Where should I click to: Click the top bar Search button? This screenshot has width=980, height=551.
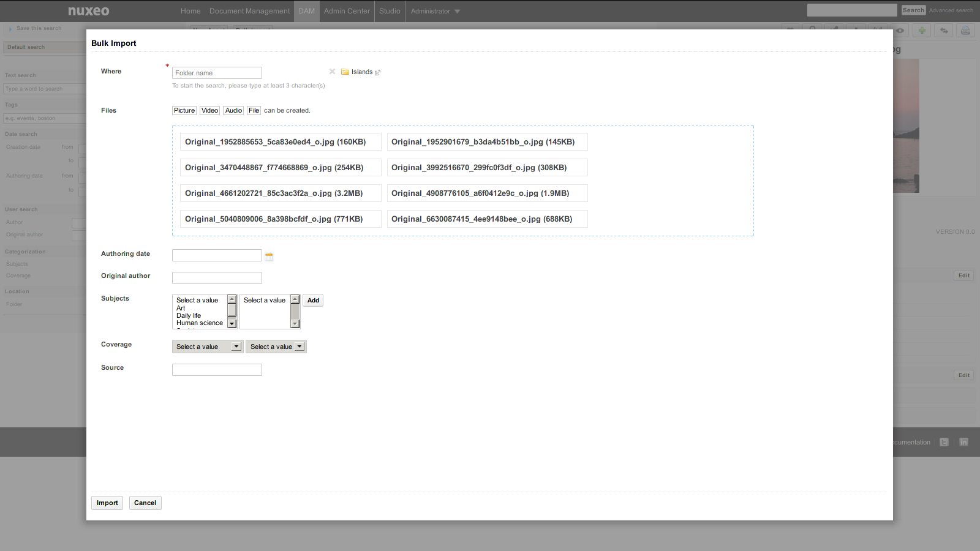pyautogui.click(x=913, y=10)
